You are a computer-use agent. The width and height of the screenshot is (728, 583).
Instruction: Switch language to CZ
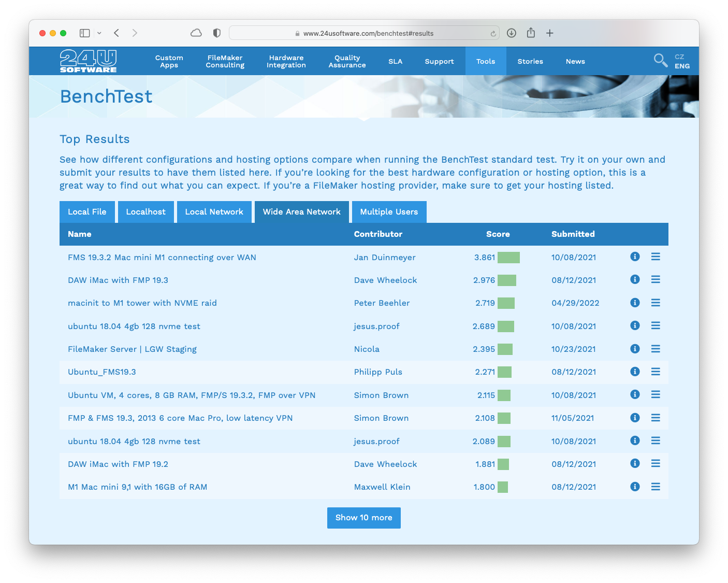pos(679,56)
